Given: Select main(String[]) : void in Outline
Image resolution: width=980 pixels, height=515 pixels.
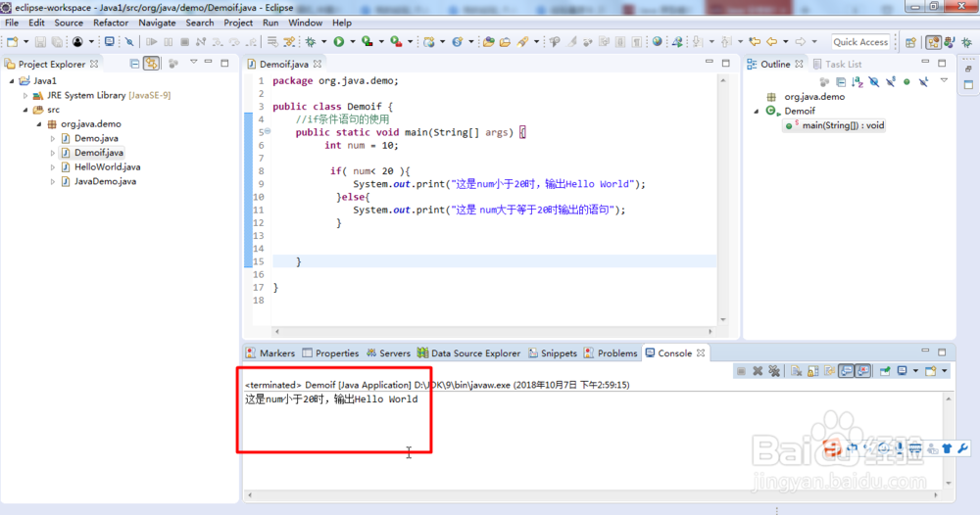Looking at the screenshot, I should click(836, 125).
